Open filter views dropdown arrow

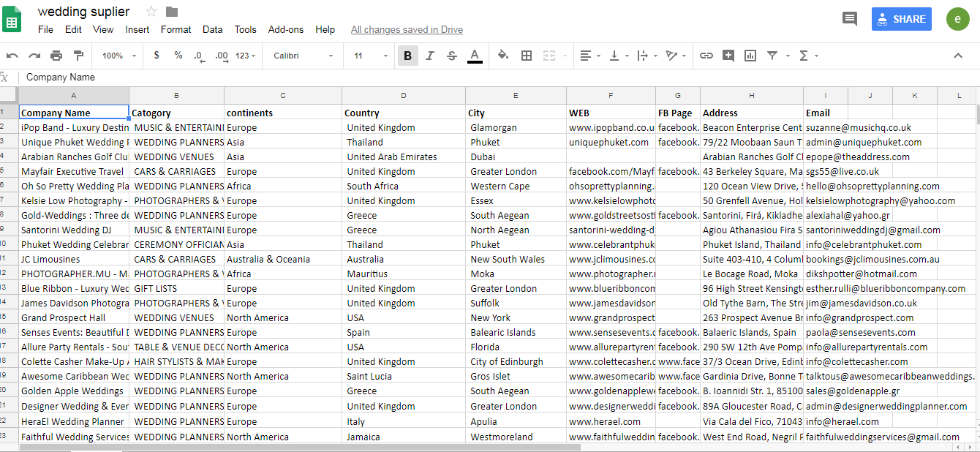[788, 56]
